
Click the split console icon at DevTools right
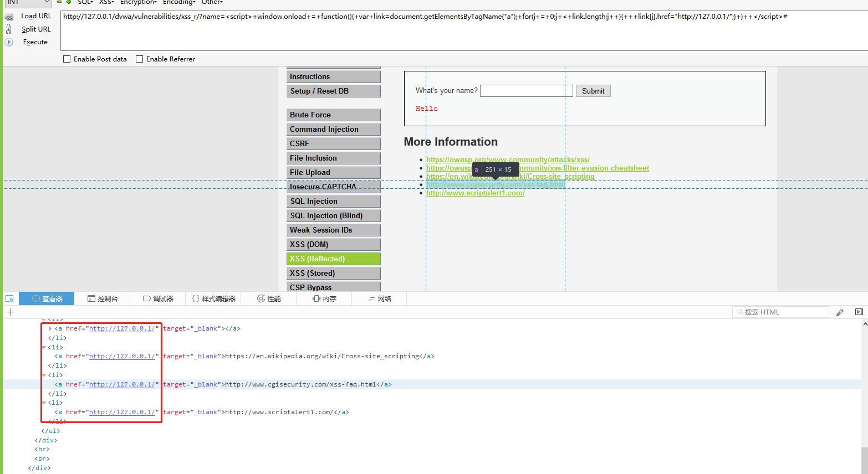[860, 312]
